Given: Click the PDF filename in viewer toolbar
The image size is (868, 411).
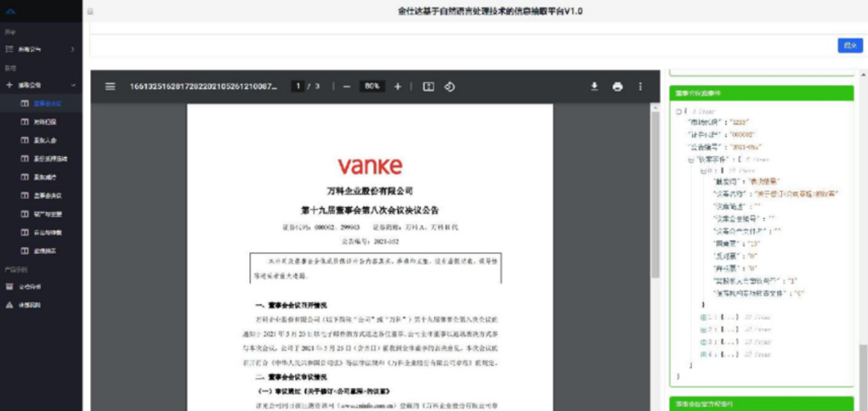Looking at the screenshot, I should coord(203,87).
